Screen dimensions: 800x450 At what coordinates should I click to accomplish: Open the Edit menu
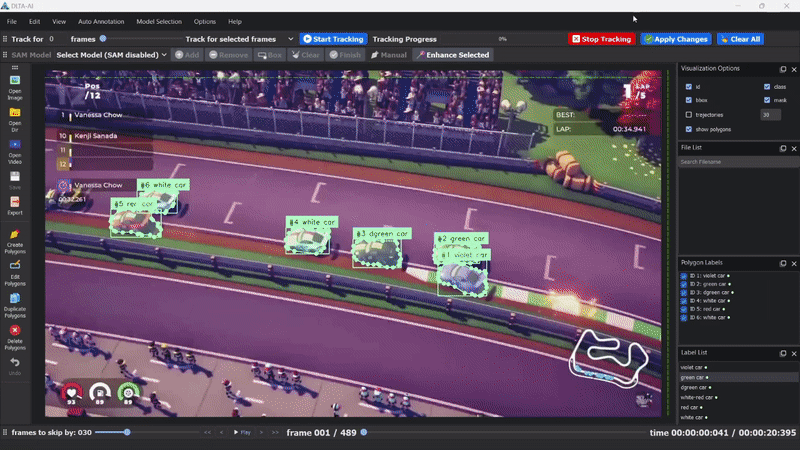34,21
